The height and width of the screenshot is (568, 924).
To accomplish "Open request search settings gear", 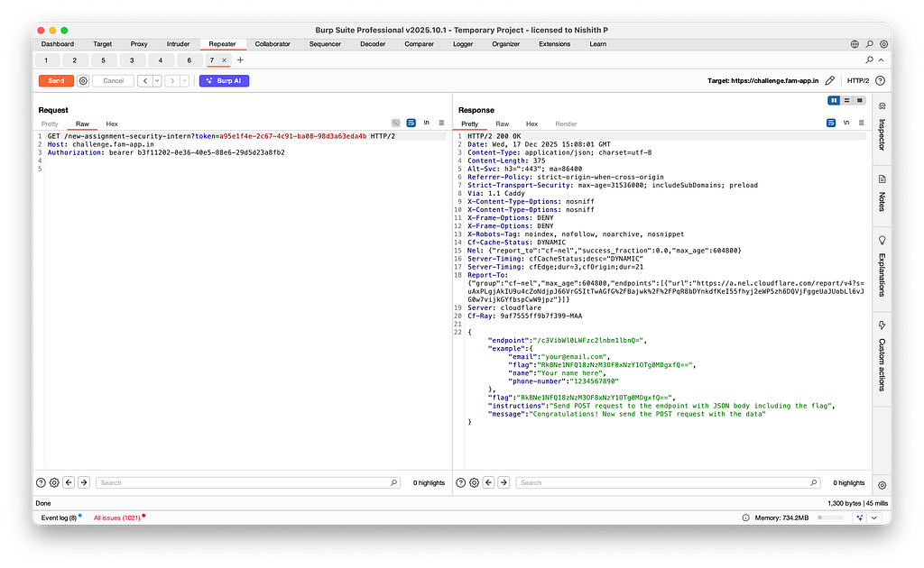I will [x=54, y=482].
